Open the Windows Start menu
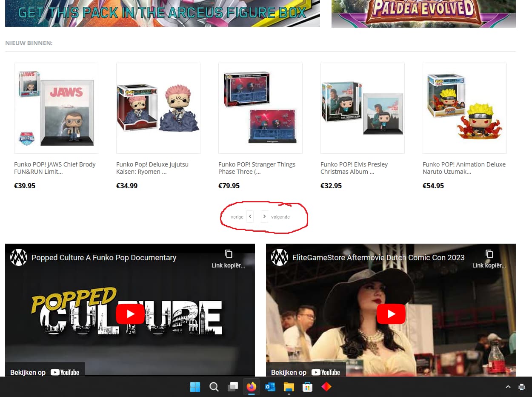The image size is (532, 397). (x=195, y=387)
